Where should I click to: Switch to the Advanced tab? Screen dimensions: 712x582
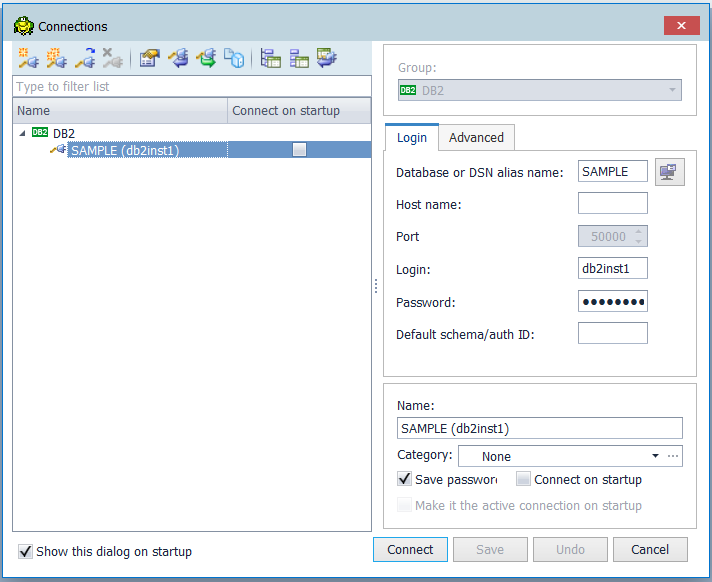[x=476, y=137]
